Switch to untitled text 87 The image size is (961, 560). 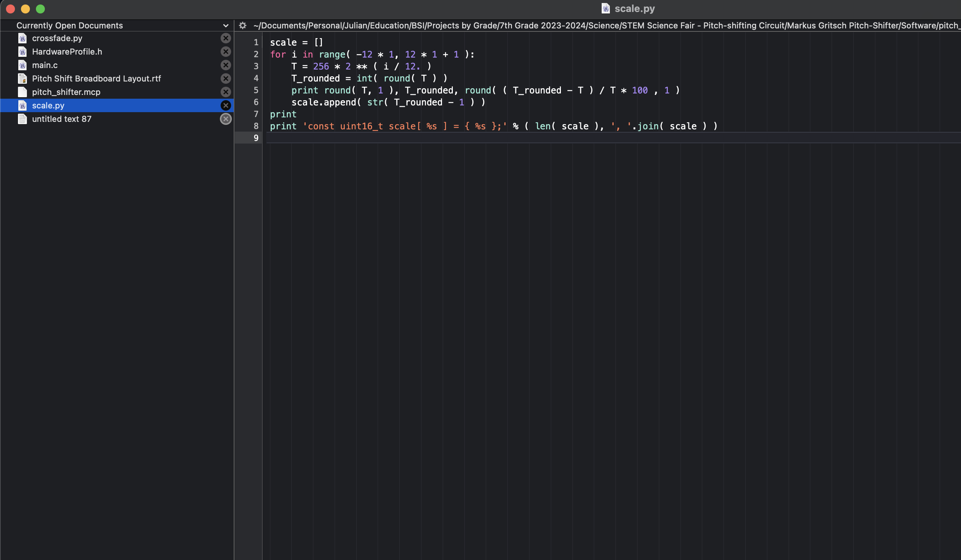tap(62, 119)
